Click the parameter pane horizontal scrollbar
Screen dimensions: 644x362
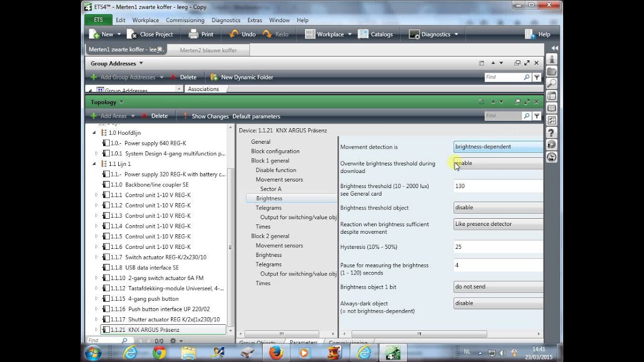(419, 334)
